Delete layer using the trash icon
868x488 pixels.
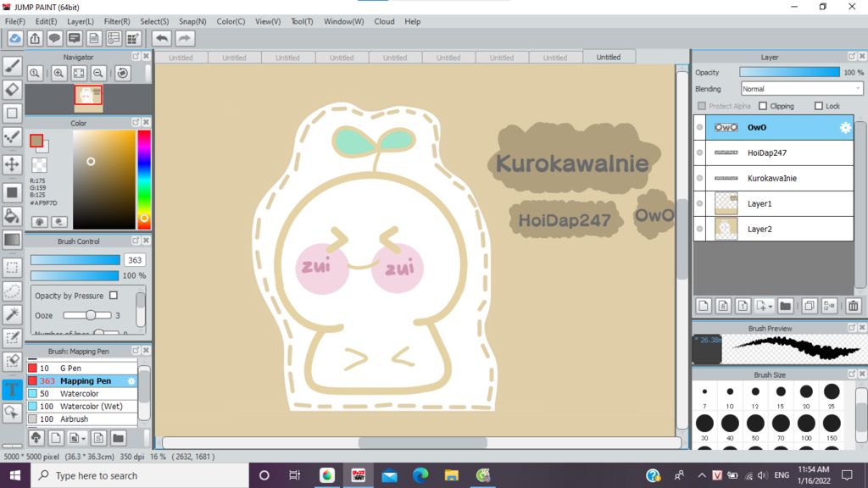[x=853, y=306]
